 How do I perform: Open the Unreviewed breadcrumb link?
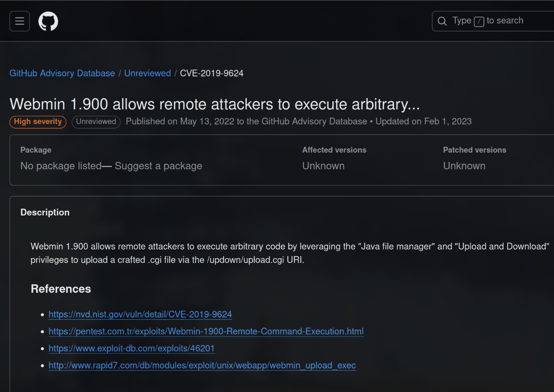click(x=147, y=73)
